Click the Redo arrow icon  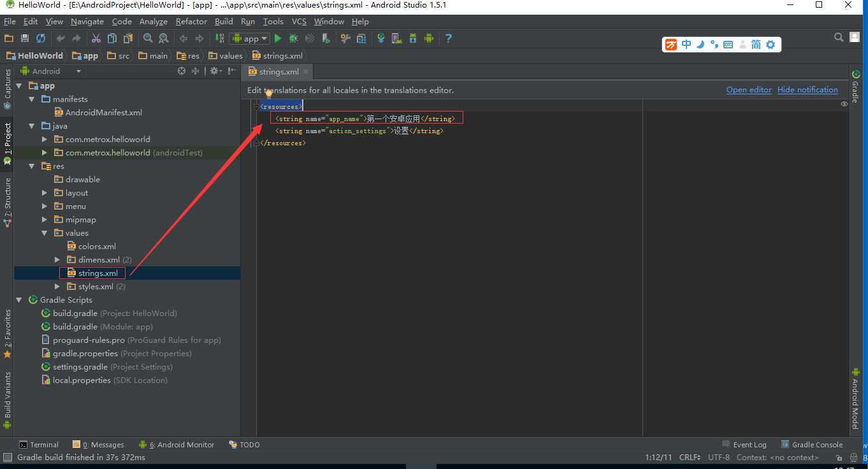click(76, 38)
